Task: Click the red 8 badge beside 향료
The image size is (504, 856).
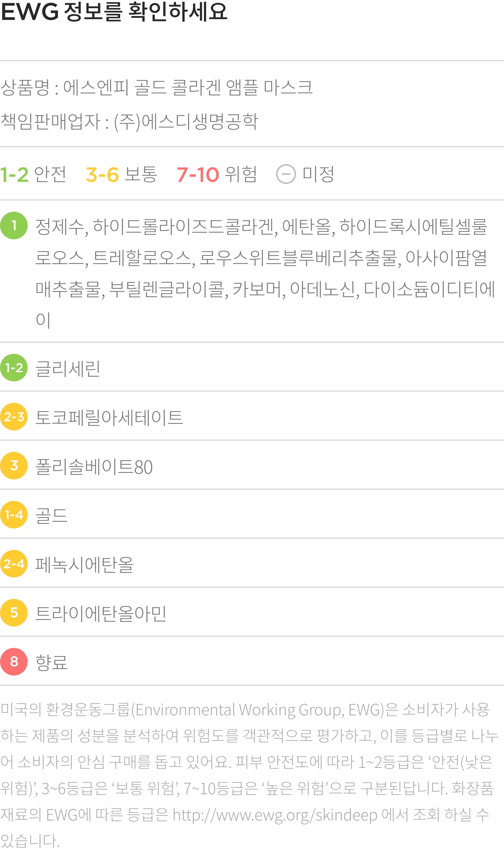Action: (14, 662)
